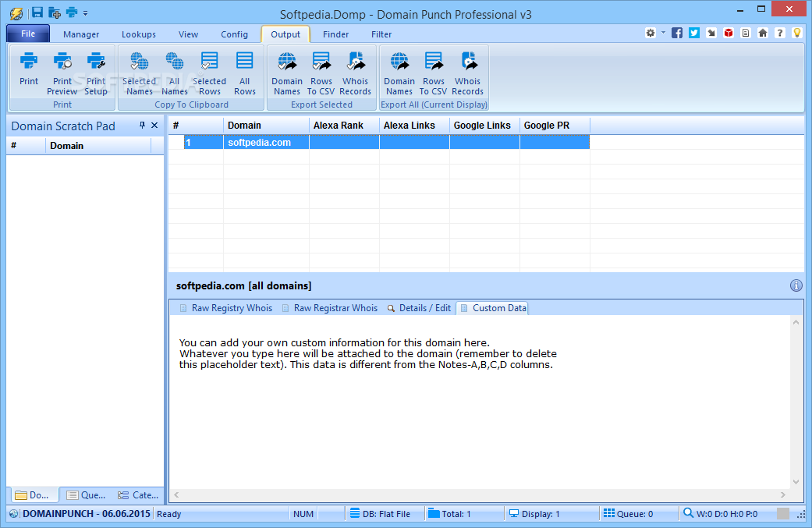Viewport: 812px width, 528px height.
Task: Export selected Rows To CSV
Action: tap(321, 73)
